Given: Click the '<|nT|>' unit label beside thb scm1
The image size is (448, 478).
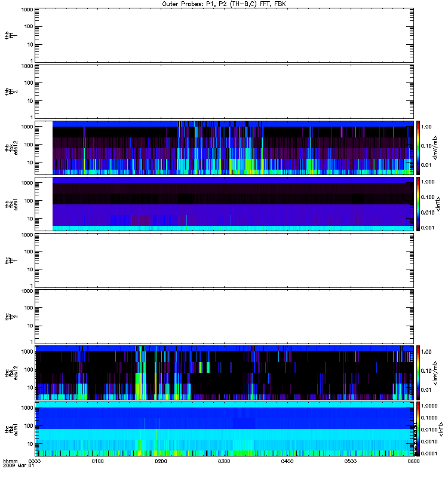Looking at the screenshot, I should (x=438, y=204).
